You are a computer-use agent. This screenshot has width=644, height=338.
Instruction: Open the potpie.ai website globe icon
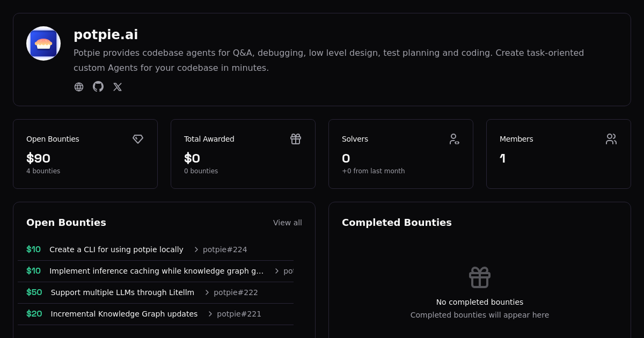pos(79,87)
